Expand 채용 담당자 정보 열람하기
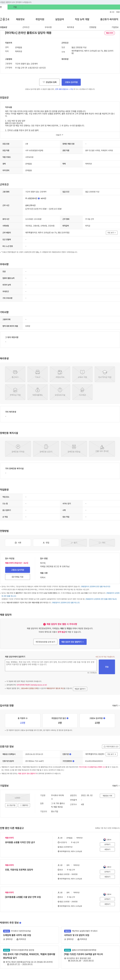 tap(73, 642)
